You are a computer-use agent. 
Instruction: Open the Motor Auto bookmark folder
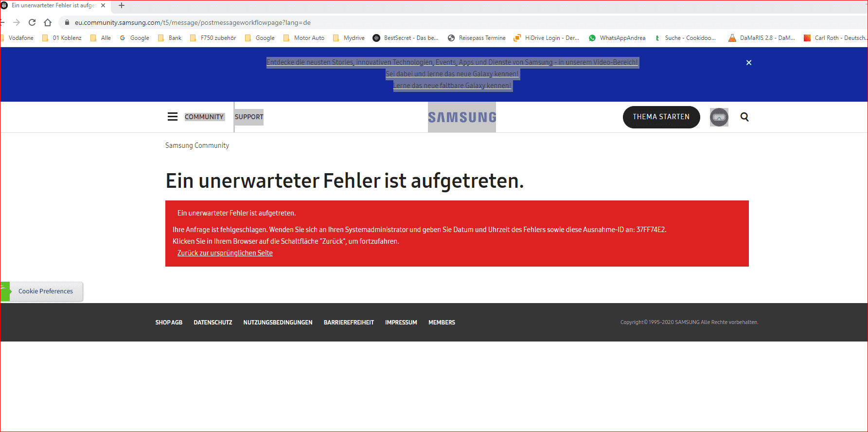[304, 38]
